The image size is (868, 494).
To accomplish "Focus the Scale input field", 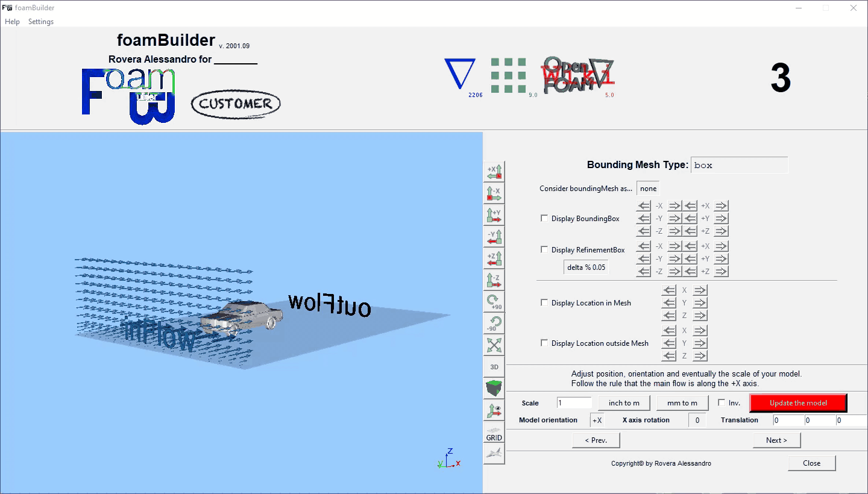I will 574,403.
